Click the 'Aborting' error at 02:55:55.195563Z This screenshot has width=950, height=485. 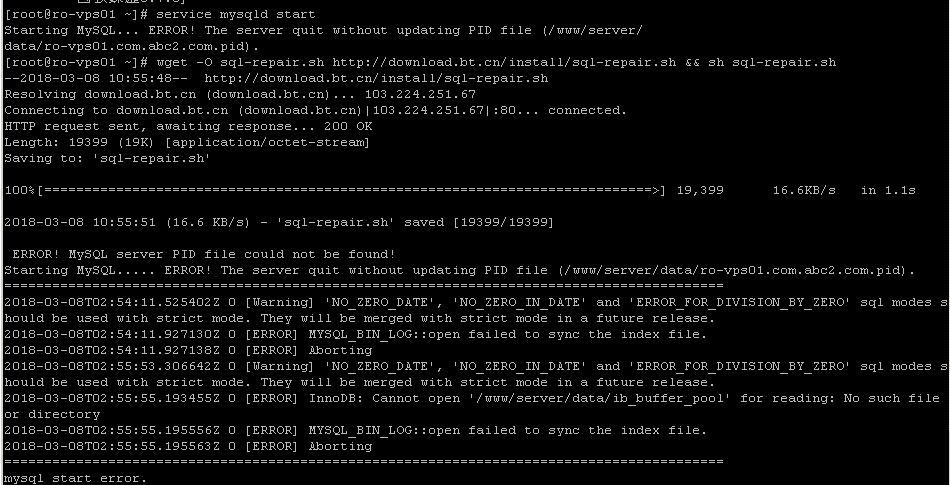coord(340,446)
